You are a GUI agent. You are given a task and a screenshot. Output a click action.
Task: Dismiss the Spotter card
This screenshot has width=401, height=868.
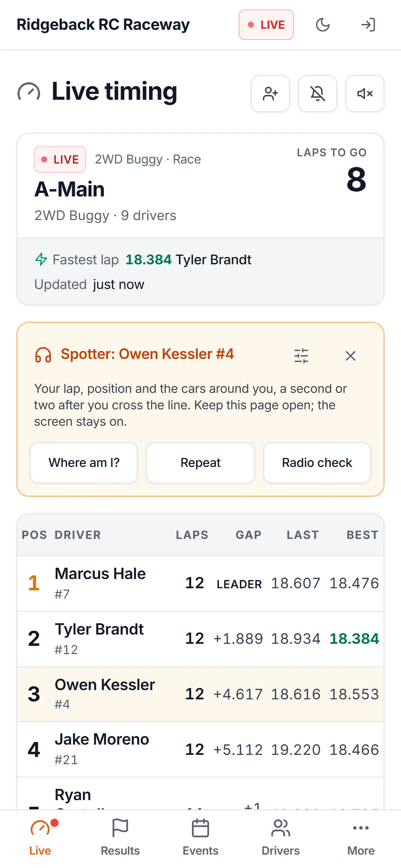(x=351, y=356)
